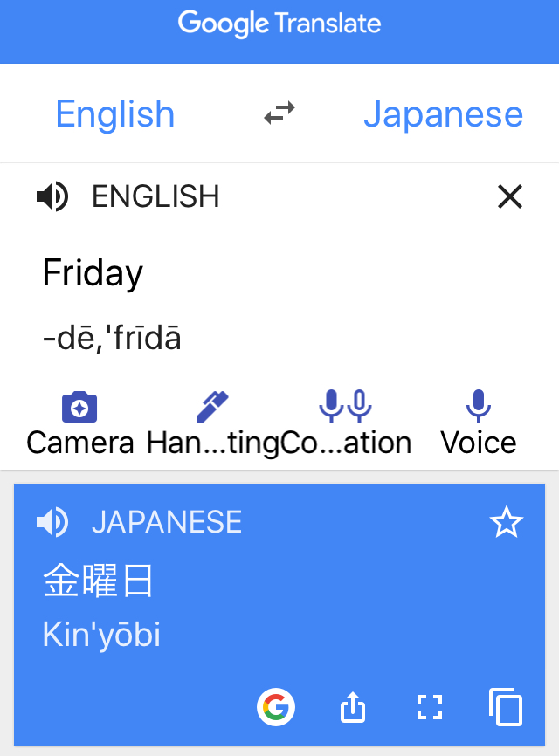Tap the Kin'yōbi romanization text
Screen dimensions: 559x756
(101, 635)
